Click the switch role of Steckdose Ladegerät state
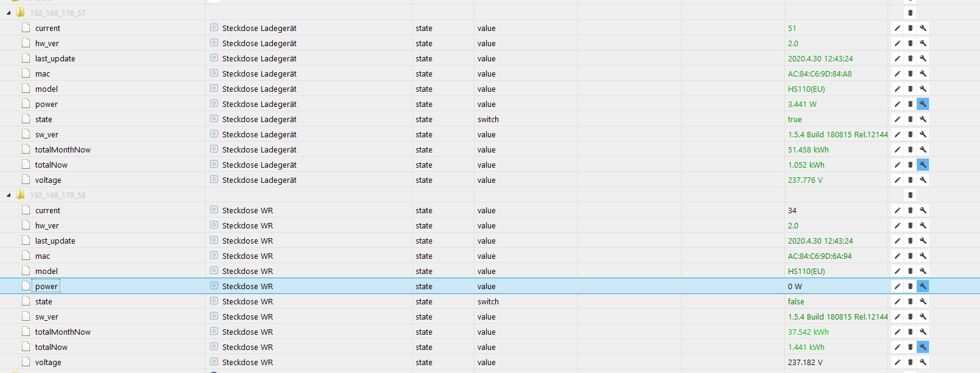This screenshot has width=980, height=373. click(488, 119)
